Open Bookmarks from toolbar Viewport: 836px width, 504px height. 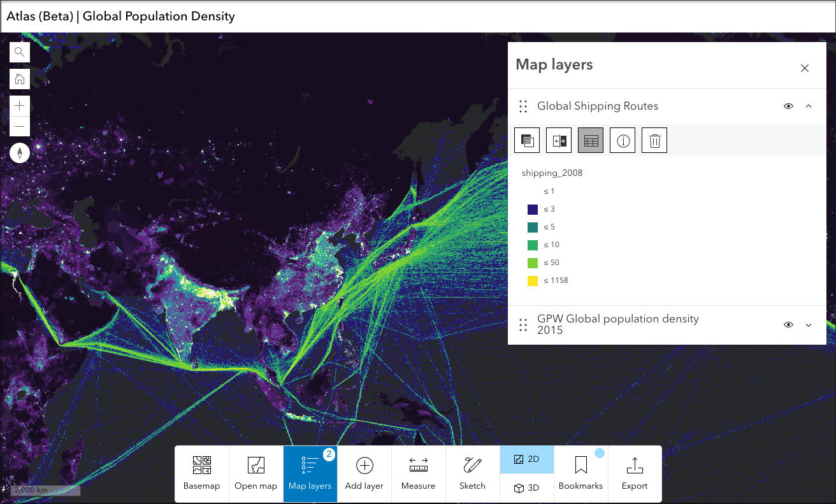580,473
